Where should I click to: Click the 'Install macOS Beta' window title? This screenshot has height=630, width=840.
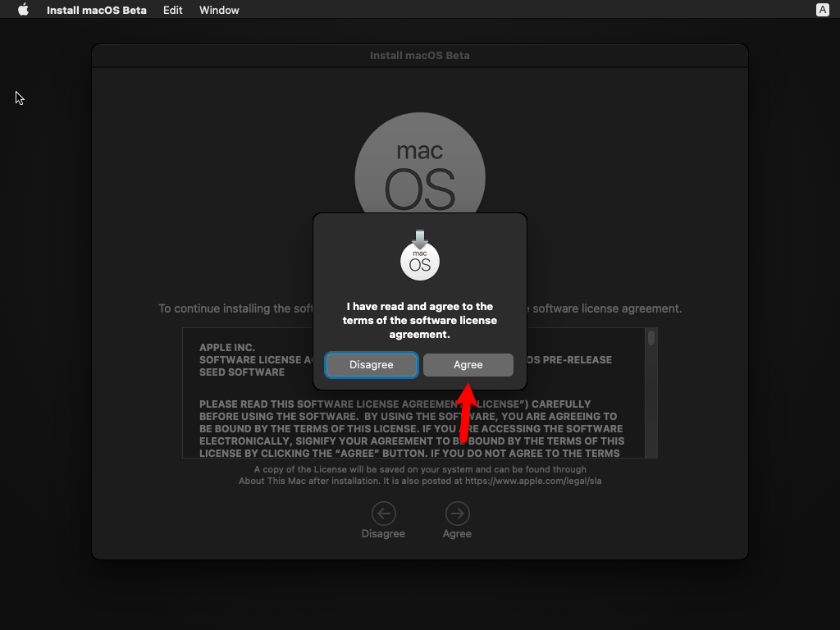pyautogui.click(x=420, y=55)
